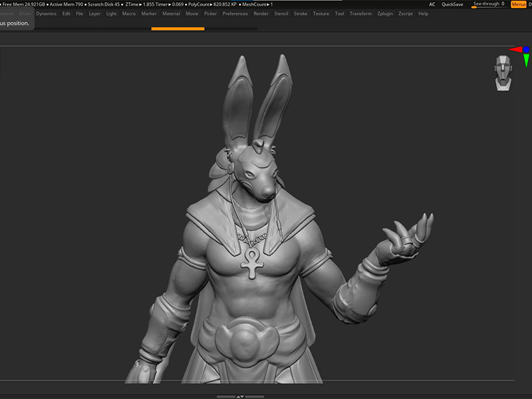The image size is (532, 399).
Task: Open the Preferences menu
Action: [235, 13]
